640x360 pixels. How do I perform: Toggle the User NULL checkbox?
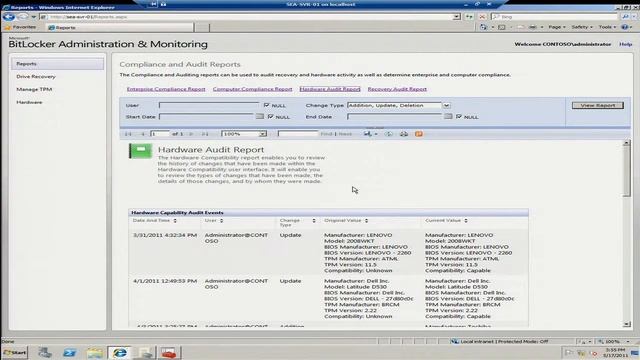coord(267,105)
